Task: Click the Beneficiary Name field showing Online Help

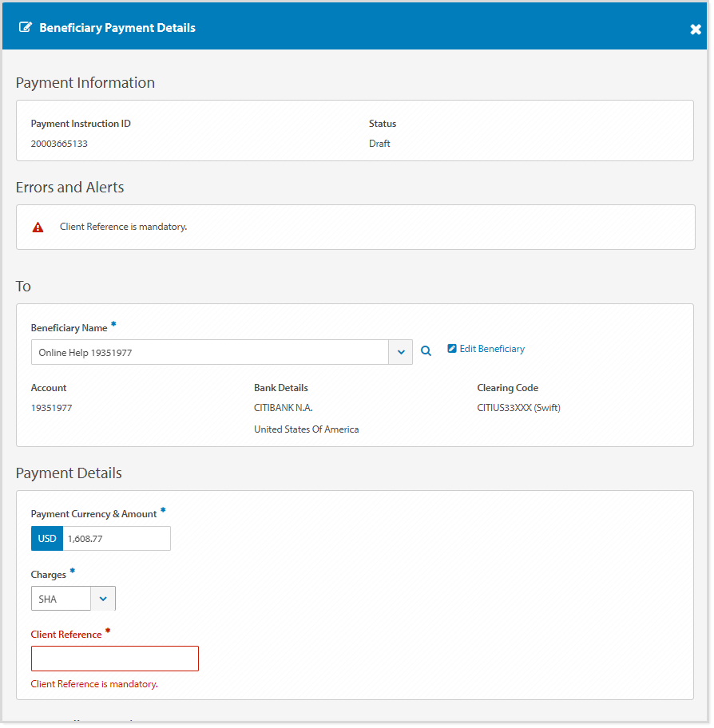Action: [x=209, y=352]
